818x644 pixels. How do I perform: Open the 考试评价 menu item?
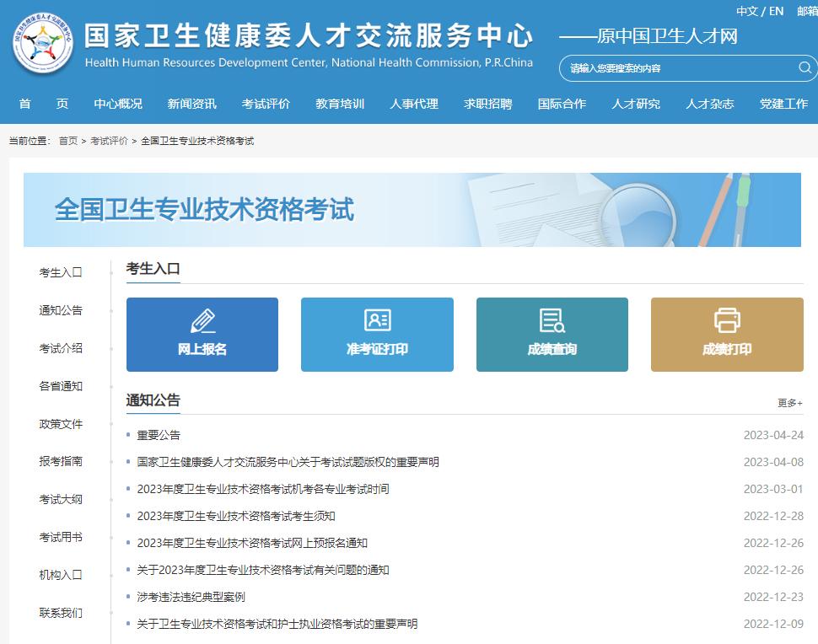tap(265, 104)
